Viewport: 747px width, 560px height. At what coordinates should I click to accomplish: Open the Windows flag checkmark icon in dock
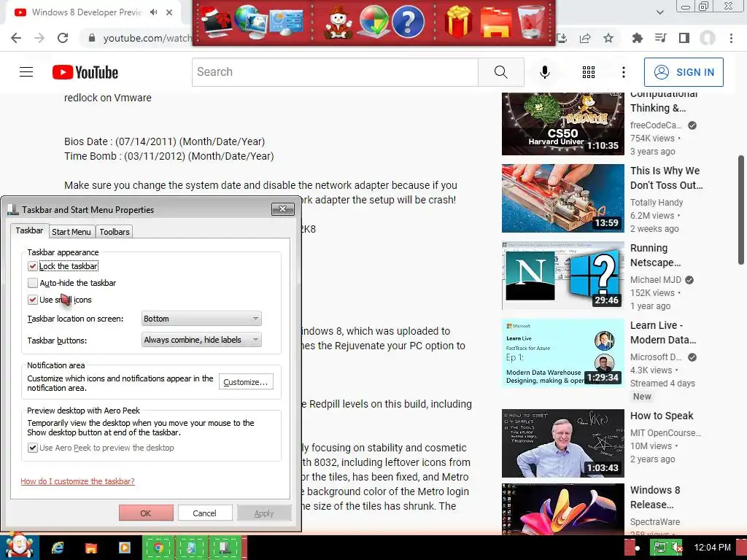(373, 22)
